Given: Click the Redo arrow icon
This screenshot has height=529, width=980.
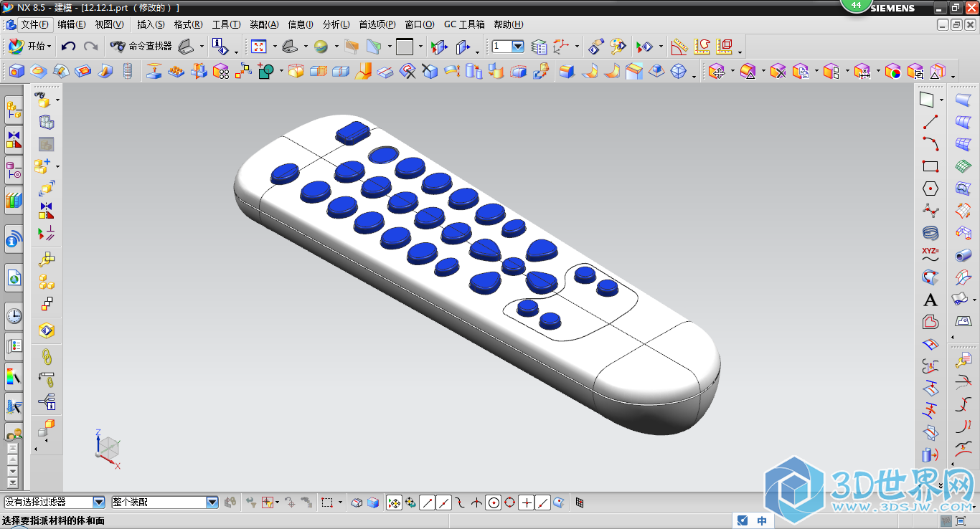Looking at the screenshot, I should 90,47.
